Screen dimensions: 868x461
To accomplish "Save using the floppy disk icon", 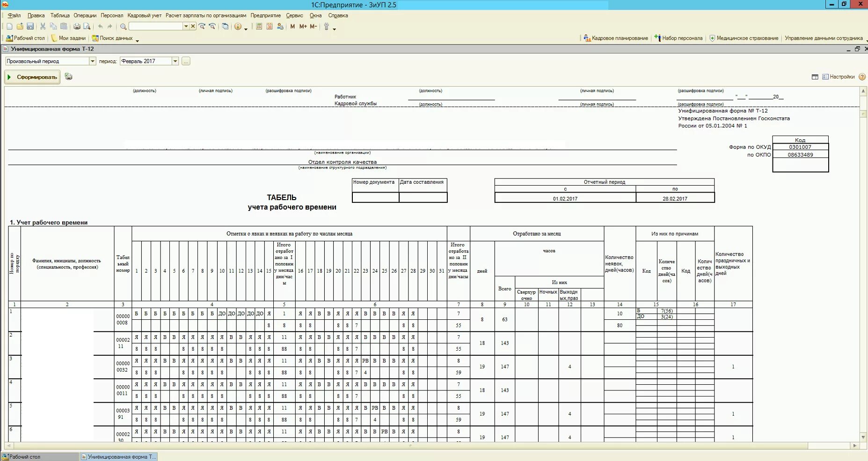I will [x=30, y=27].
